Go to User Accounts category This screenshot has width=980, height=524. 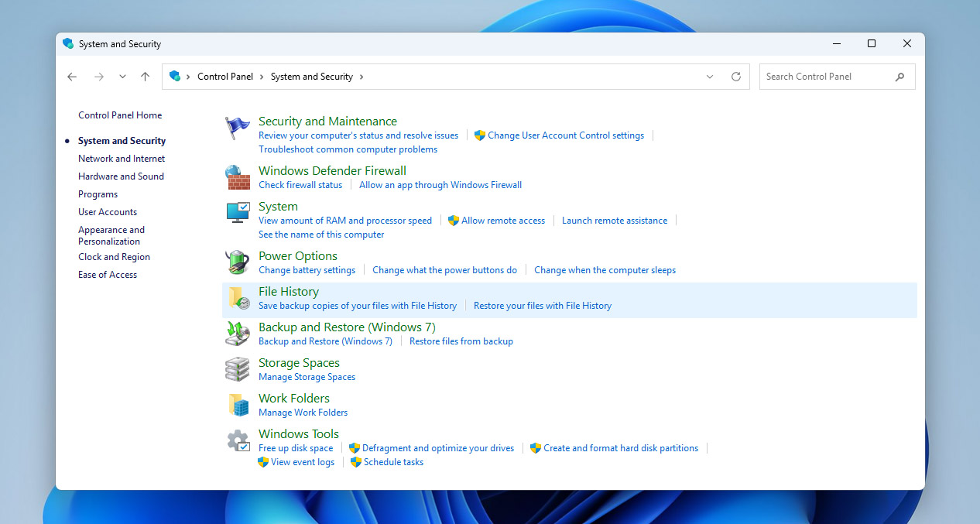(x=108, y=212)
